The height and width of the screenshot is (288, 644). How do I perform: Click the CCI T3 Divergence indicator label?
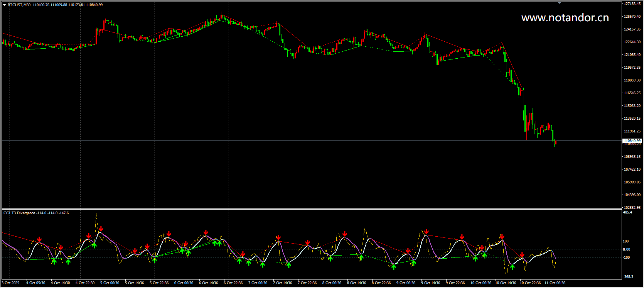point(36,213)
